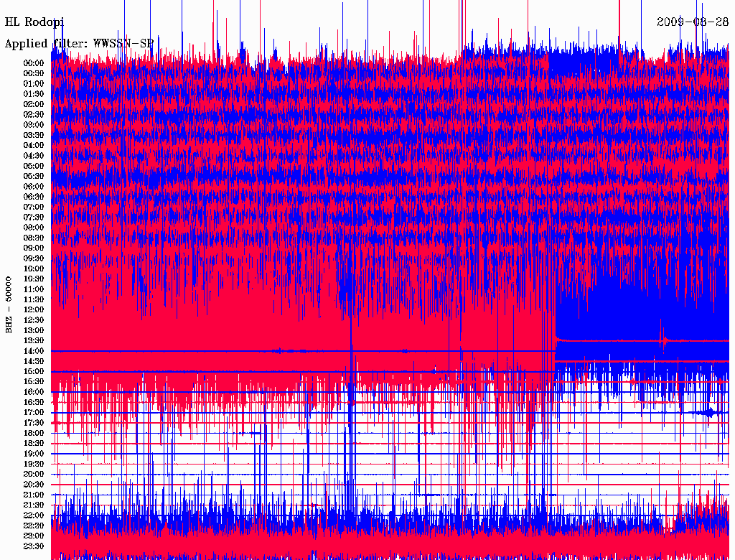
Task: Click the 01:30 time label
Action: tap(34, 94)
